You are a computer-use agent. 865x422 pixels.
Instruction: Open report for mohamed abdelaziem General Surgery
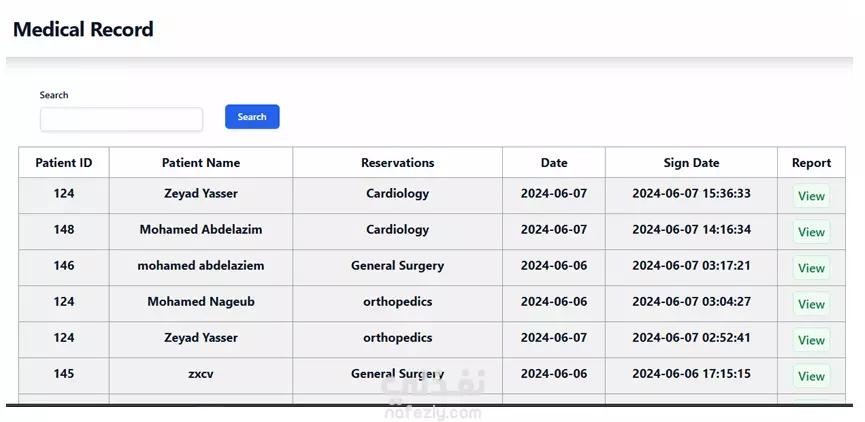(x=811, y=268)
